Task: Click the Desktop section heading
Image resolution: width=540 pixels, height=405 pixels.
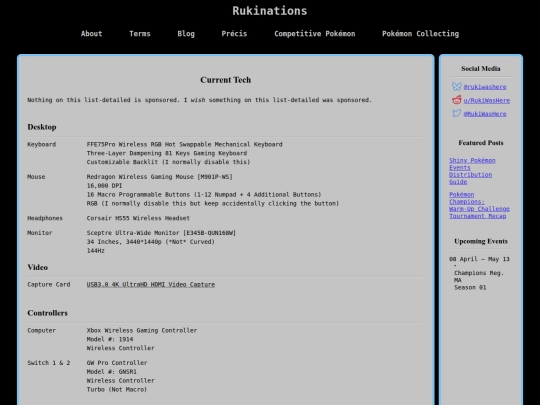Action: (x=42, y=127)
